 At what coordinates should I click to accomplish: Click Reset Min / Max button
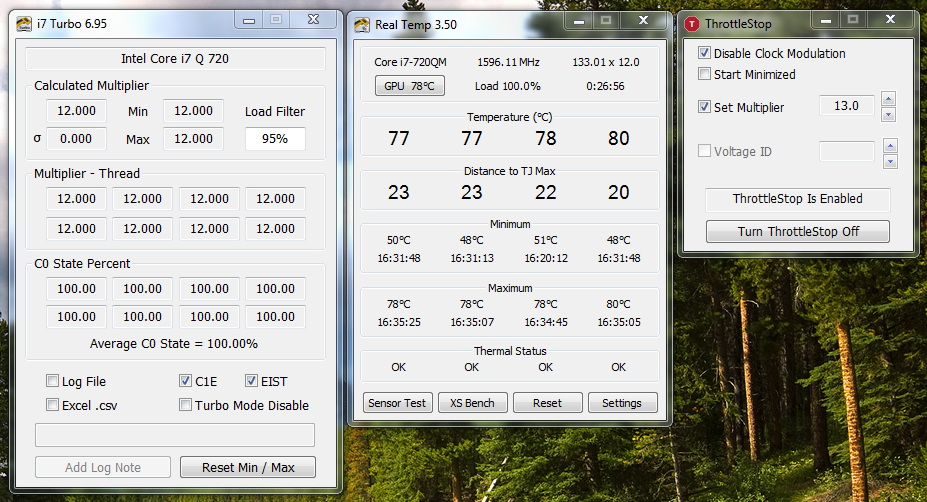pos(248,467)
